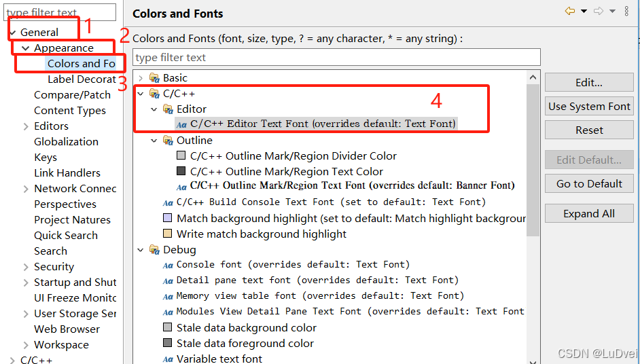Click font icon of Memory view table font
This screenshot has height=364, width=640.
168,297
